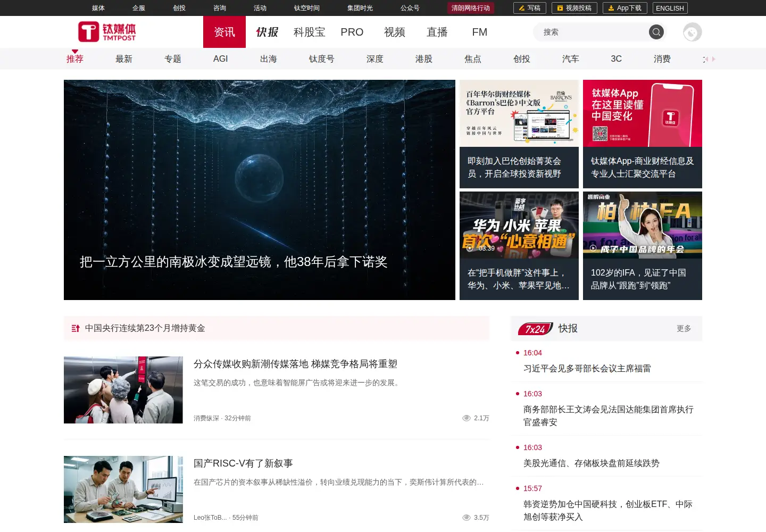This screenshot has height=532, width=766.
Task: Open the user avatar icon
Action: coord(692,32)
